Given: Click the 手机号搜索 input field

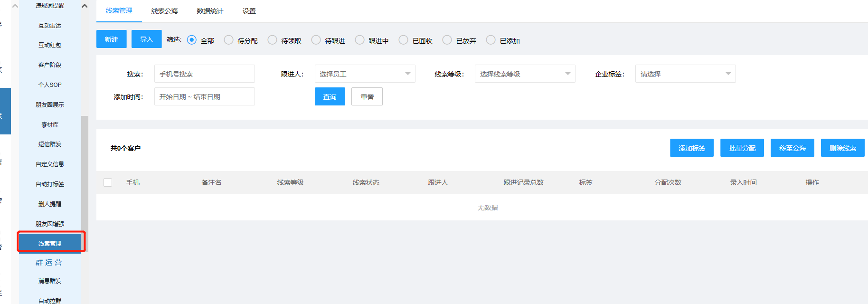Looking at the screenshot, I should tap(205, 74).
